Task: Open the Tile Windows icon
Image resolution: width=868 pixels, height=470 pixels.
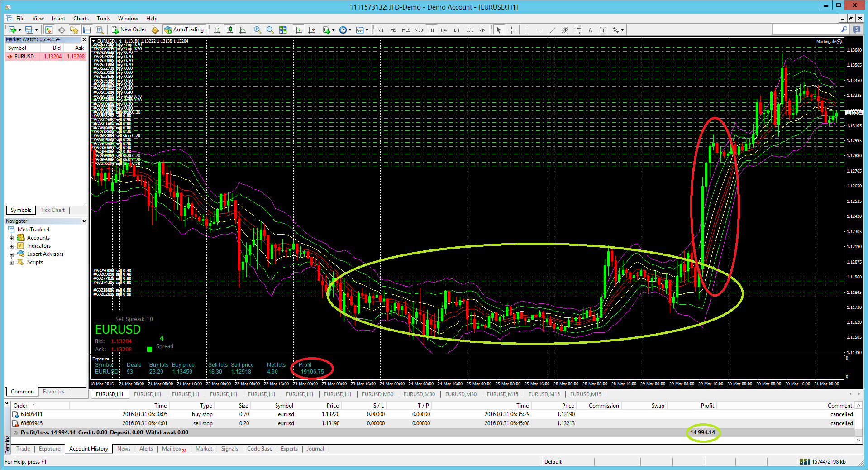Action: click(x=283, y=30)
